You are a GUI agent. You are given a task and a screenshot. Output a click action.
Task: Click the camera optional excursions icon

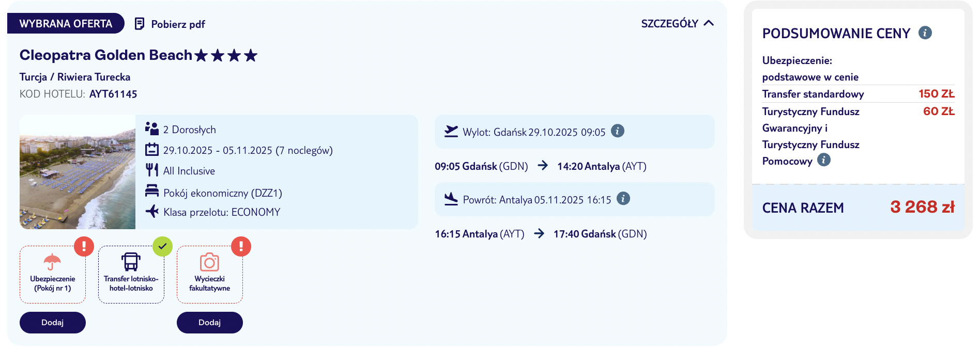(209, 262)
